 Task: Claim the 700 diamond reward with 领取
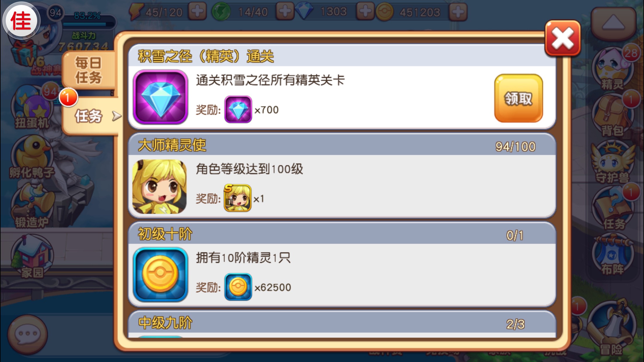(518, 98)
